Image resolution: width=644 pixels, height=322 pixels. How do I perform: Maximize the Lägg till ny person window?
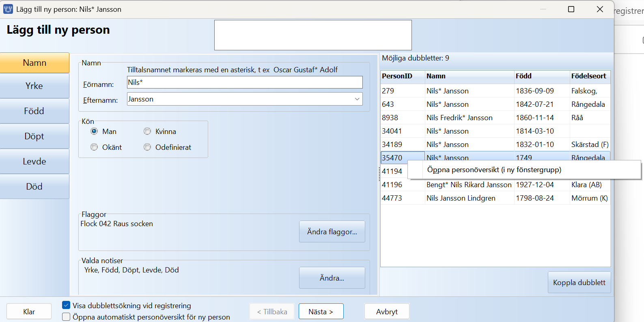click(571, 9)
